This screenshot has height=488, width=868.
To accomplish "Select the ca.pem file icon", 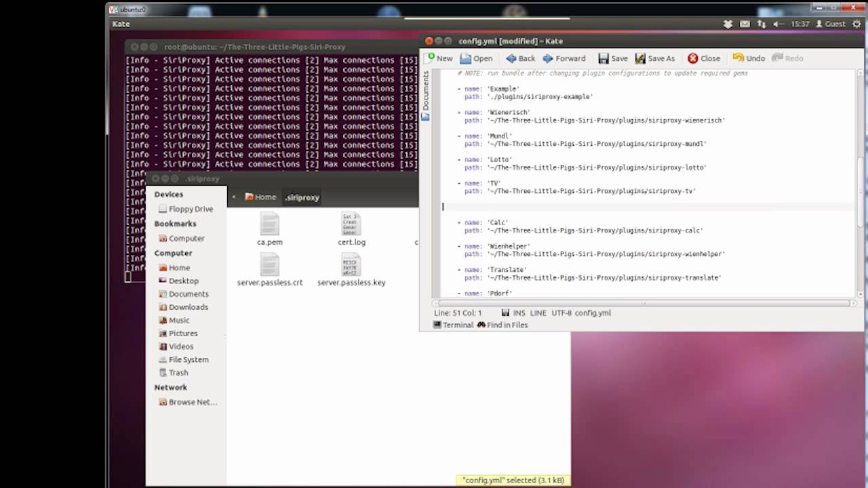I will (270, 224).
